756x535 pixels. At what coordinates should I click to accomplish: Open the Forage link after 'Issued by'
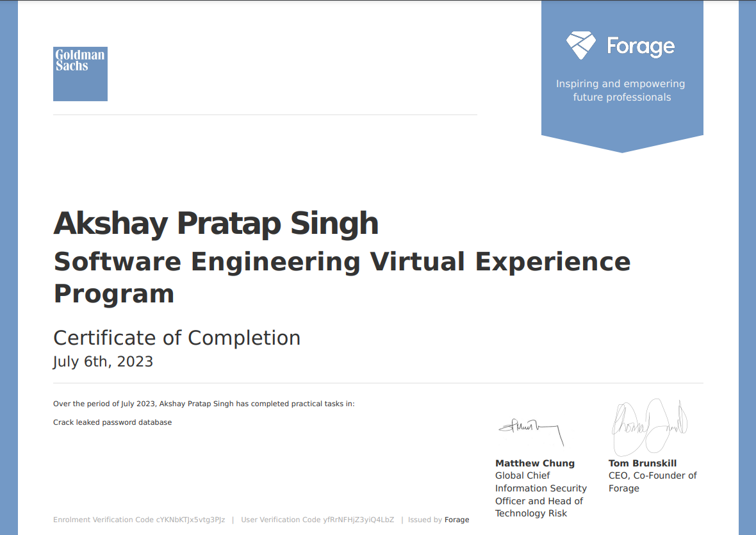click(457, 520)
